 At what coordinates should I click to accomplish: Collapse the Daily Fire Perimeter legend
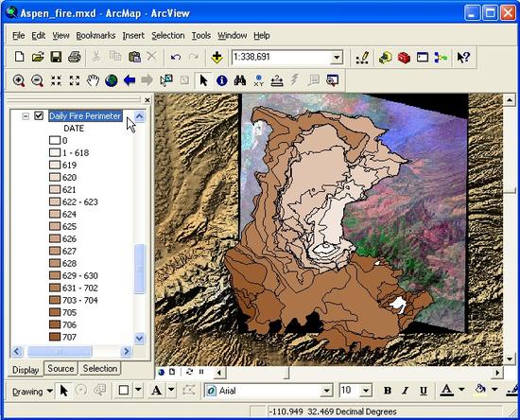pos(26,116)
